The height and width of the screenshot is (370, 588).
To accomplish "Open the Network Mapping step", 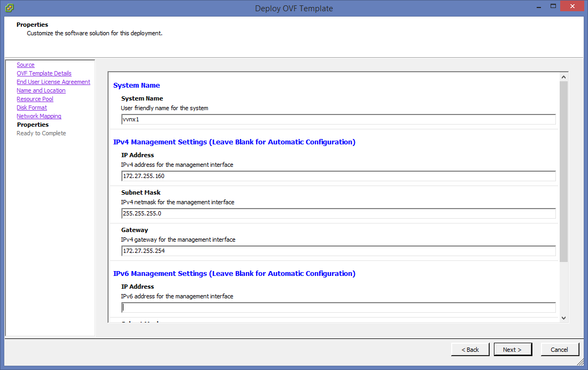I will [x=39, y=116].
